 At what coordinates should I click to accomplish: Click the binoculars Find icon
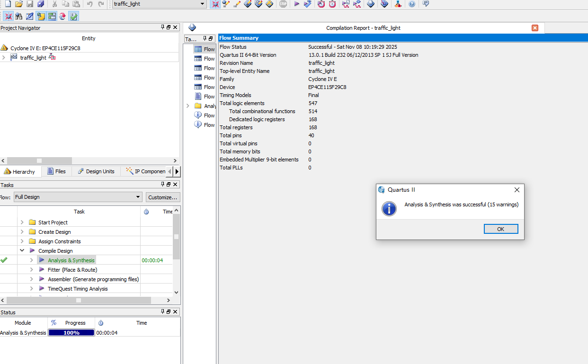[x=19, y=16]
